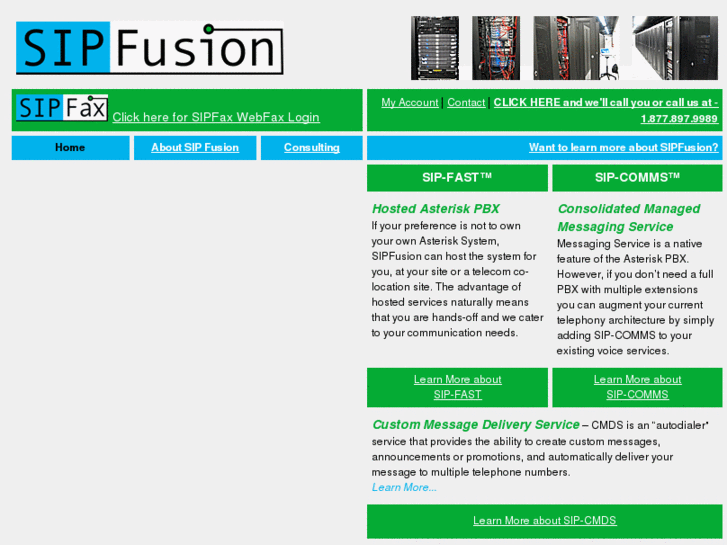Click the SIPFax logo image
This screenshot has height=545, width=727.
tap(62, 108)
